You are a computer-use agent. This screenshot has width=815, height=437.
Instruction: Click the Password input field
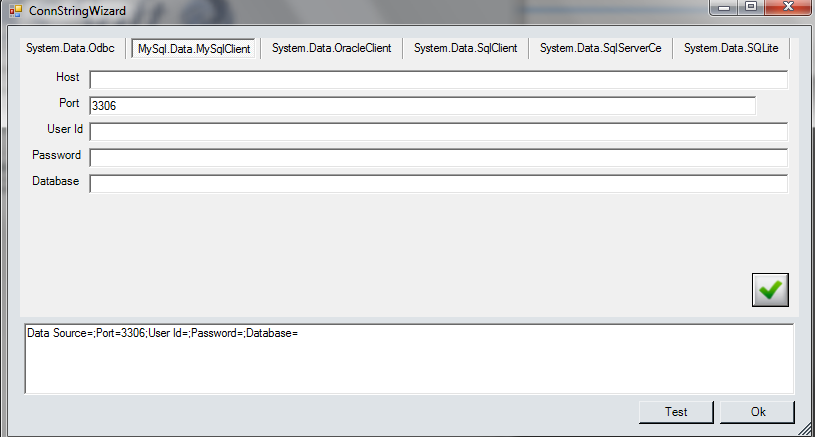[439, 157]
